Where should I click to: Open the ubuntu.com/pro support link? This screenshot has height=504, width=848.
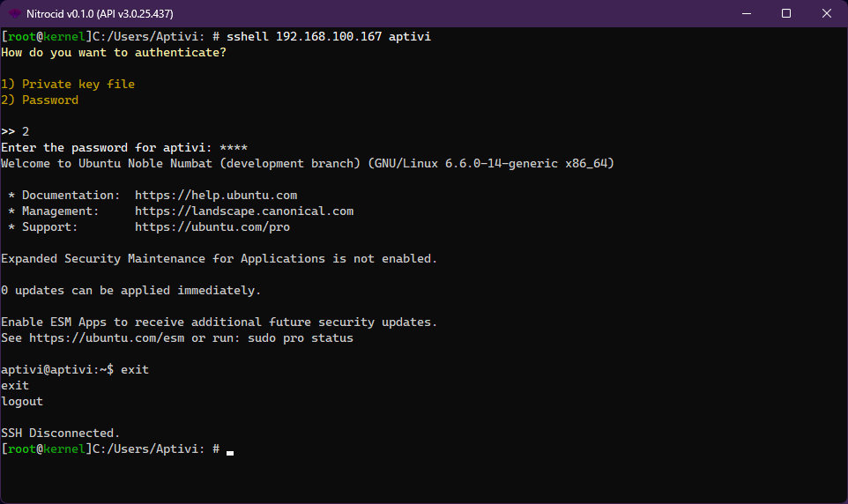(212, 227)
